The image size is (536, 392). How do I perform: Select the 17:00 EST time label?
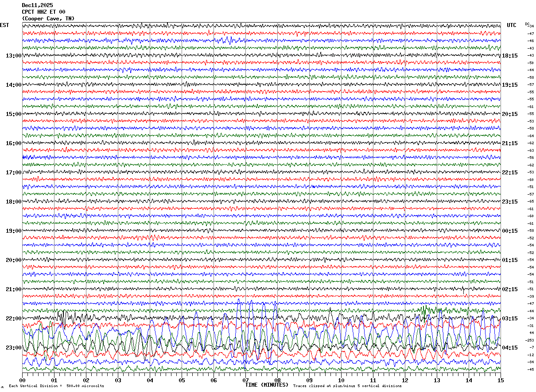(14, 173)
